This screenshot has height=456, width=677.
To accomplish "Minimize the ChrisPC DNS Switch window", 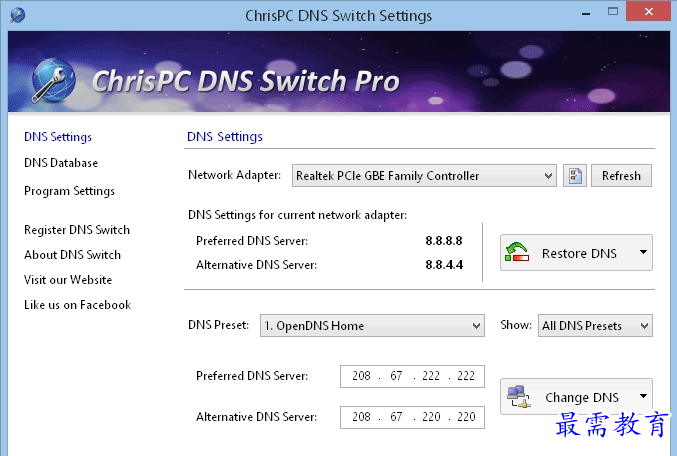I will click(x=586, y=13).
